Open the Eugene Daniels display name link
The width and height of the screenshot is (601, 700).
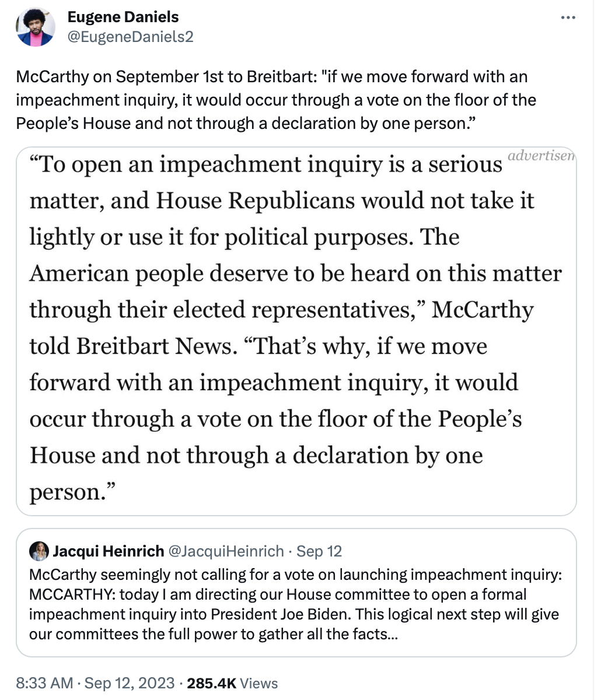pos(123,17)
